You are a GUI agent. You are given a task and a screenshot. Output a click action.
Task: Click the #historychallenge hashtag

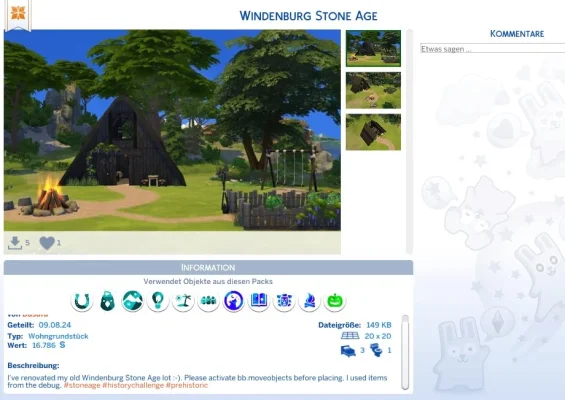pos(133,385)
